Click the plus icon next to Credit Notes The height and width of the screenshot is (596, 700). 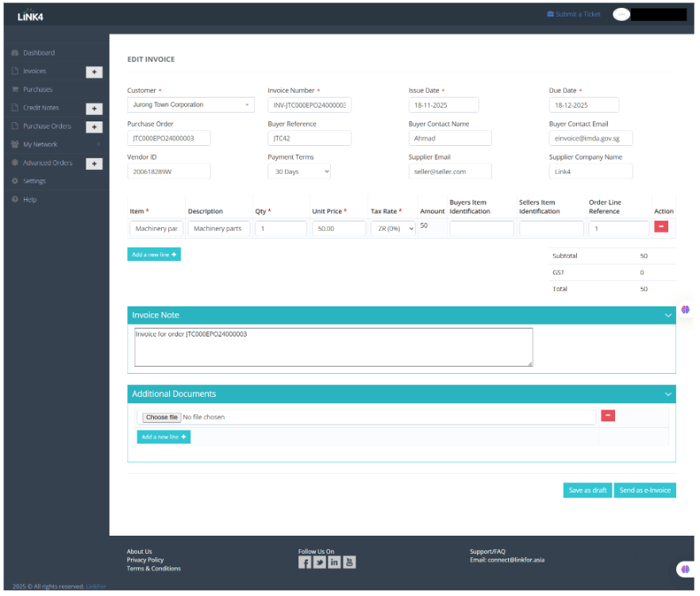point(94,108)
